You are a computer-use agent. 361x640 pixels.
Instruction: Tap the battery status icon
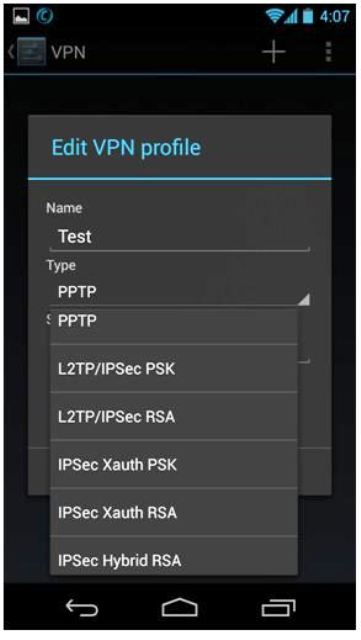coord(308,16)
